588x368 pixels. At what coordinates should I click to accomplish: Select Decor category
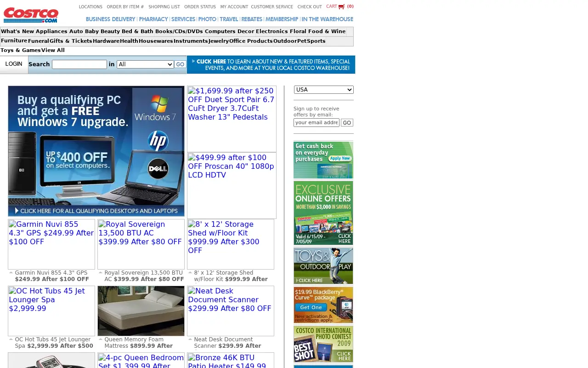(246, 32)
